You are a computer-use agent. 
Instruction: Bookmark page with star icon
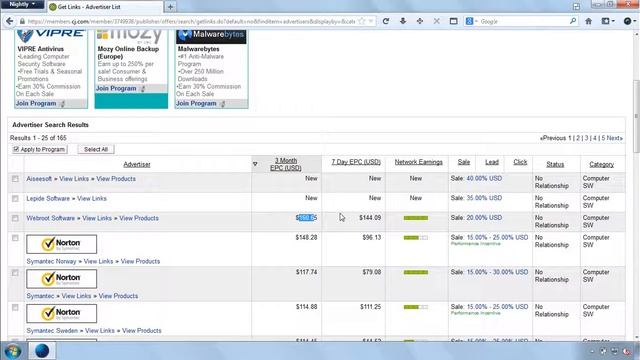362,21
